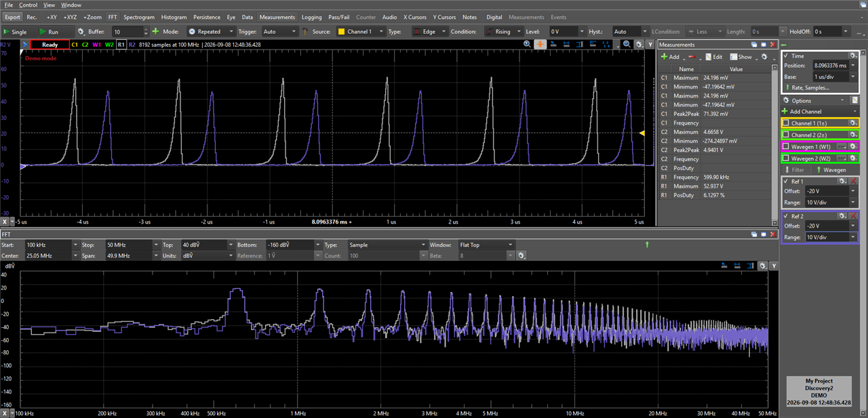The image size is (868, 418).
Task: Open Measurements panel gear settings
Action: (x=764, y=57)
